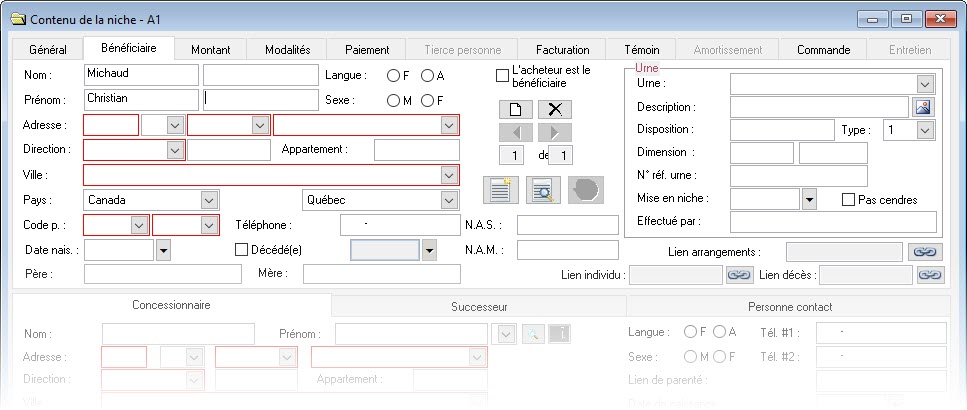
Task: Click the Lien individu chain link icon
Action: [738, 274]
